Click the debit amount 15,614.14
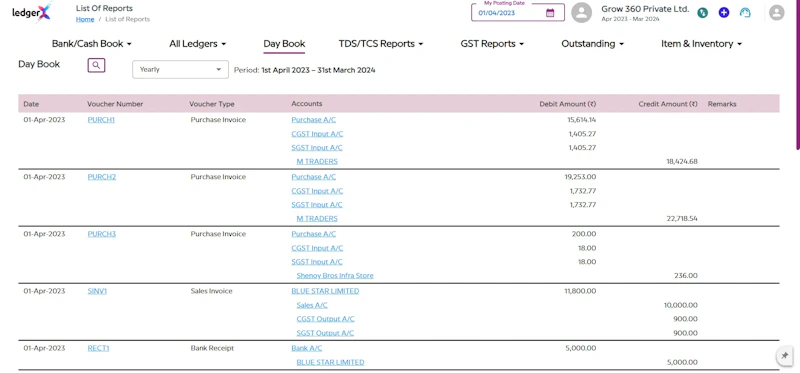This screenshot has width=800, height=373. (x=582, y=120)
